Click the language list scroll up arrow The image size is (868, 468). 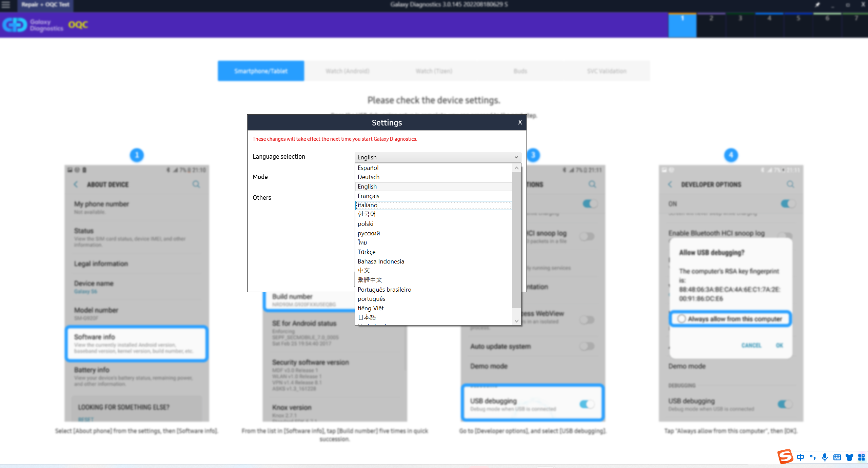[x=516, y=168]
